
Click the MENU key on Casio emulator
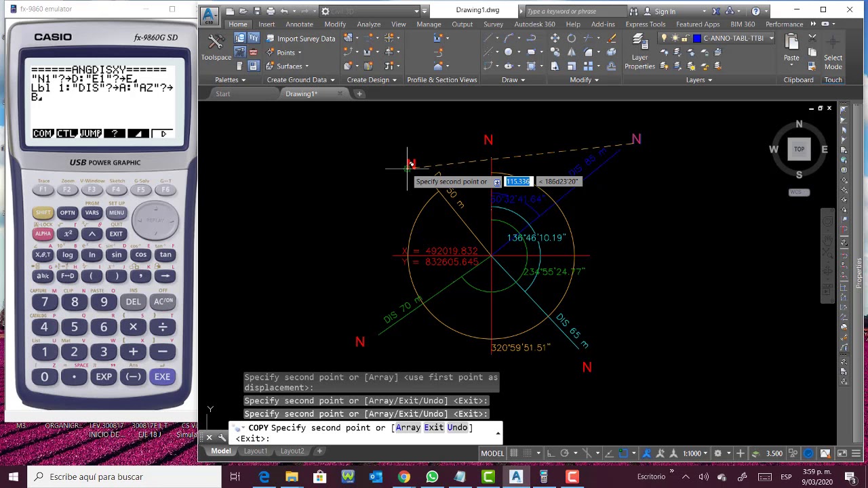[x=116, y=213]
